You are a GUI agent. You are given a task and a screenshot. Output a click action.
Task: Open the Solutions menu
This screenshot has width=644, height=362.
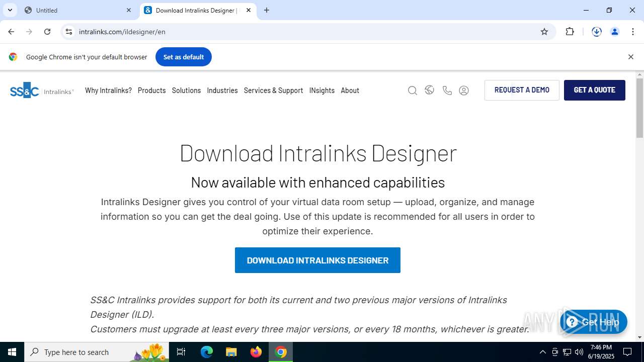coord(186,90)
